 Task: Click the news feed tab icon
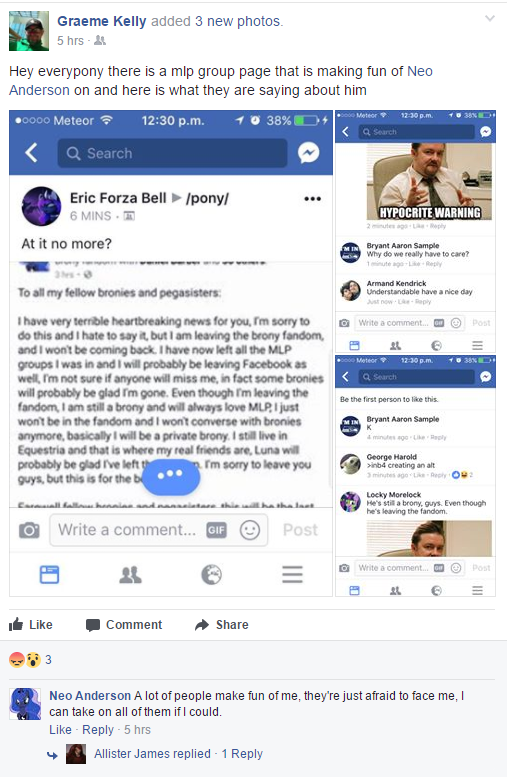50,575
